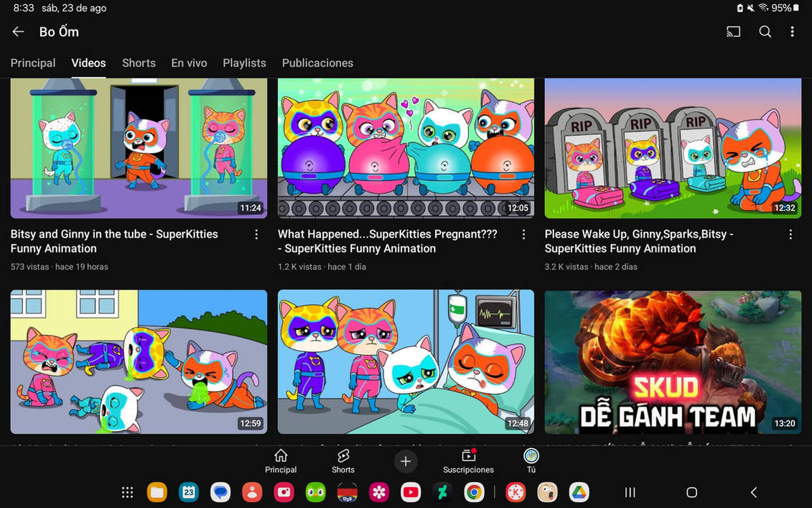Open the top-right three-dot overflow menu
The image size is (812, 508).
(x=792, y=32)
